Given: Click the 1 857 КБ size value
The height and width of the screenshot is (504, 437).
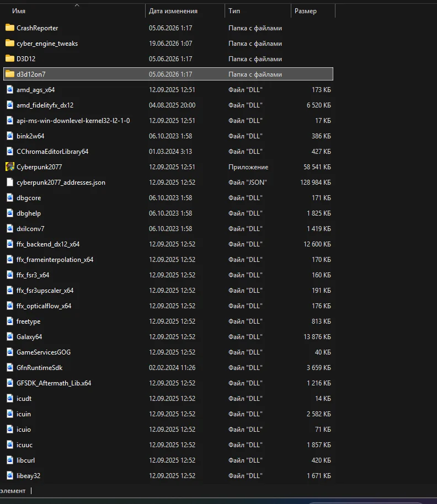Looking at the screenshot, I should pyautogui.click(x=319, y=444).
